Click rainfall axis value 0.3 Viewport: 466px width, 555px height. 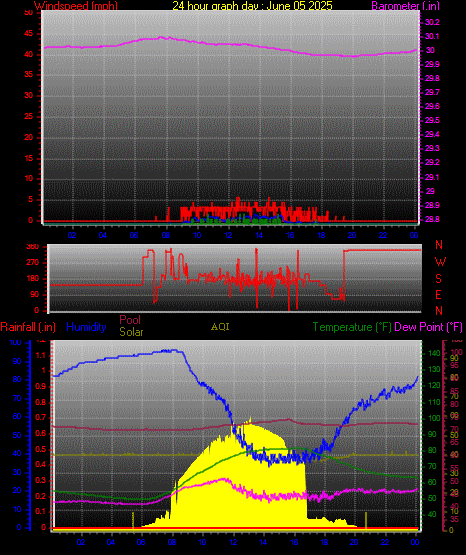[x=41, y=481]
